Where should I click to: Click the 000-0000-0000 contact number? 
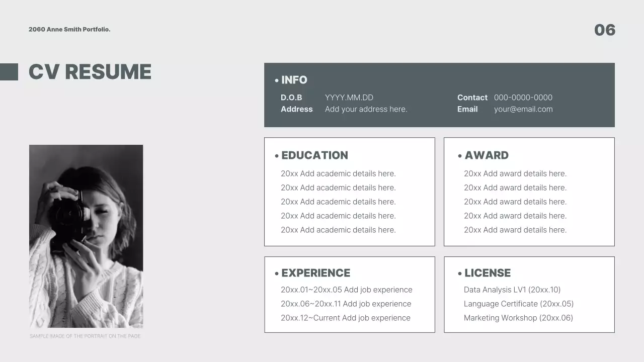click(523, 98)
